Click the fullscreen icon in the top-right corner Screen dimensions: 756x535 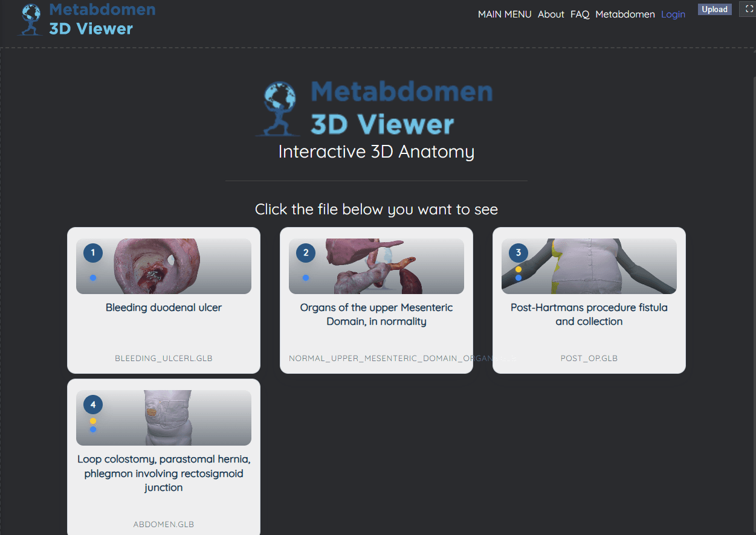749,9
